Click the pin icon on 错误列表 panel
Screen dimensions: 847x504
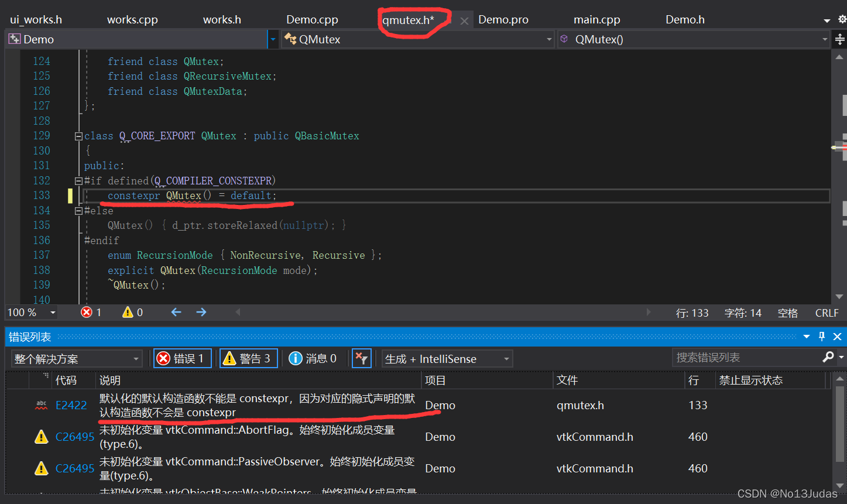822,336
